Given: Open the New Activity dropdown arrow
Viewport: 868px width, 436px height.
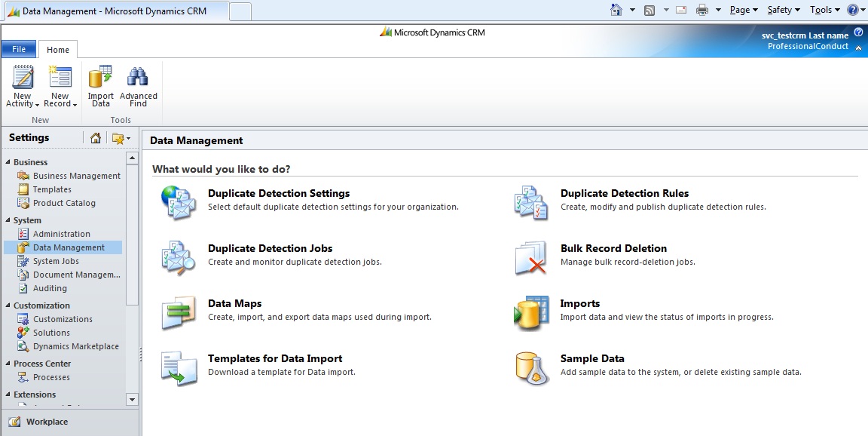Looking at the screenshot, I should [37, 105].
